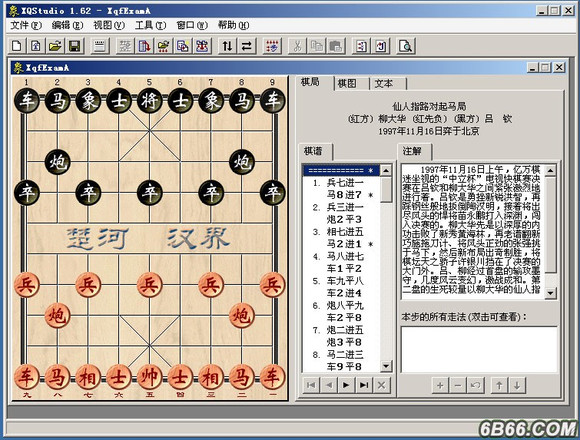The width and height of the screenshot is (580, 440).
Task: Click the red 帅 king piece
Action: (149, 377)
